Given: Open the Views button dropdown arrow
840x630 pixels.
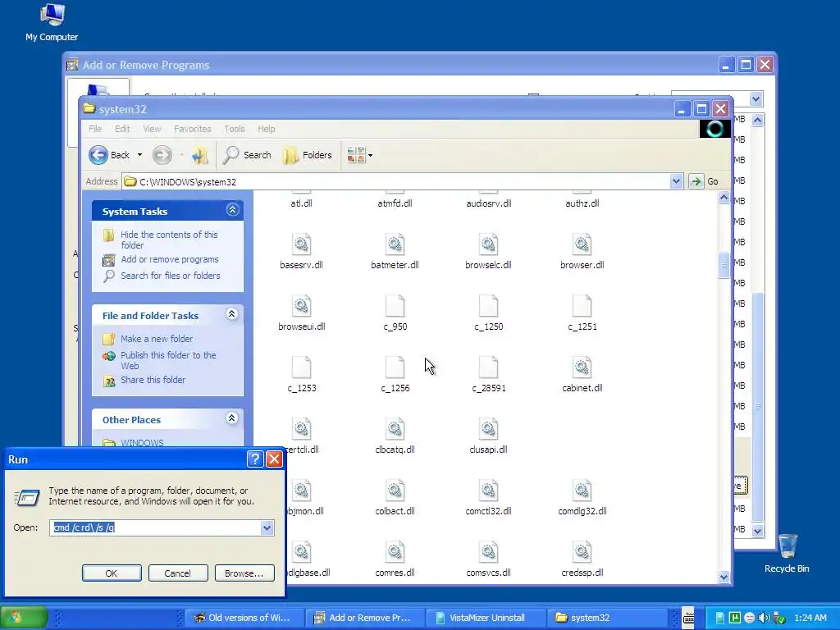Looking at the screenshot, I should [370, 155].
